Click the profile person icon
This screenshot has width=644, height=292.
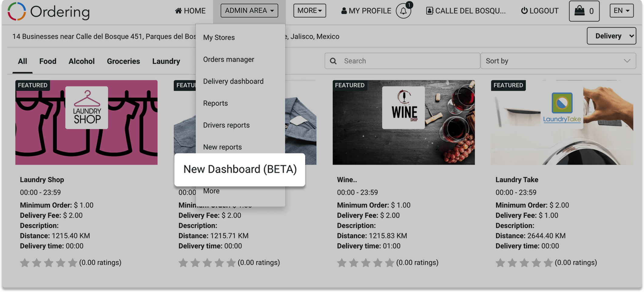pos(344,11)
